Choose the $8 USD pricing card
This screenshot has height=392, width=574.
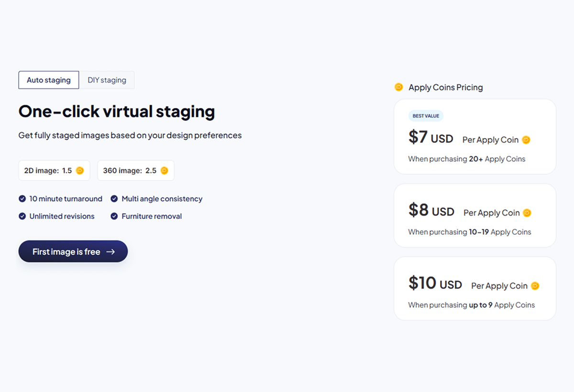(x=475, y=216)
